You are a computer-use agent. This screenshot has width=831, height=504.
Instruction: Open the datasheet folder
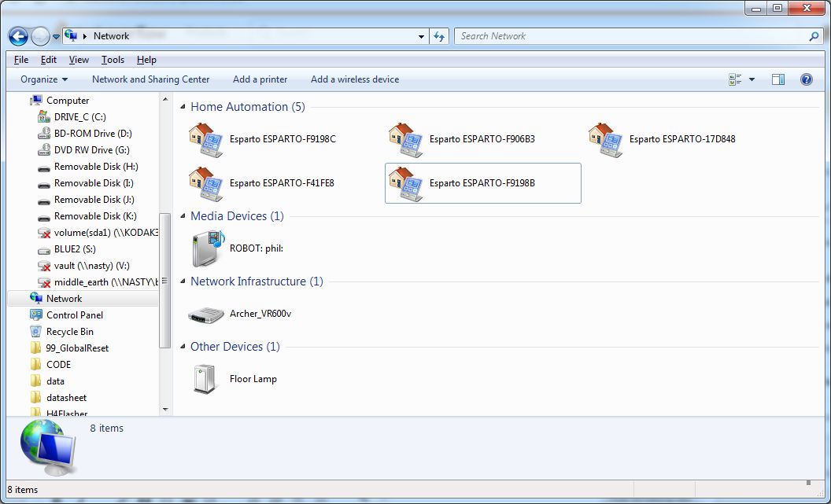[66, 398]
